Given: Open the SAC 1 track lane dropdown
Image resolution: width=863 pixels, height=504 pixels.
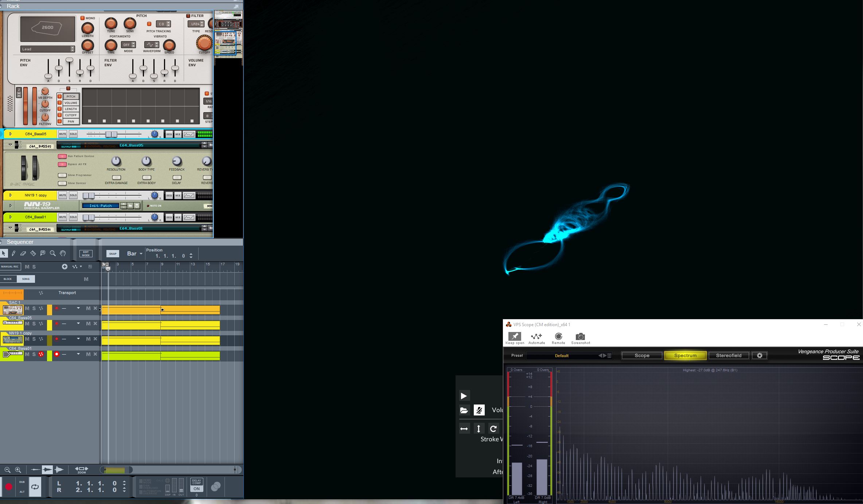Looking at the screenshot, I should 78,308.
